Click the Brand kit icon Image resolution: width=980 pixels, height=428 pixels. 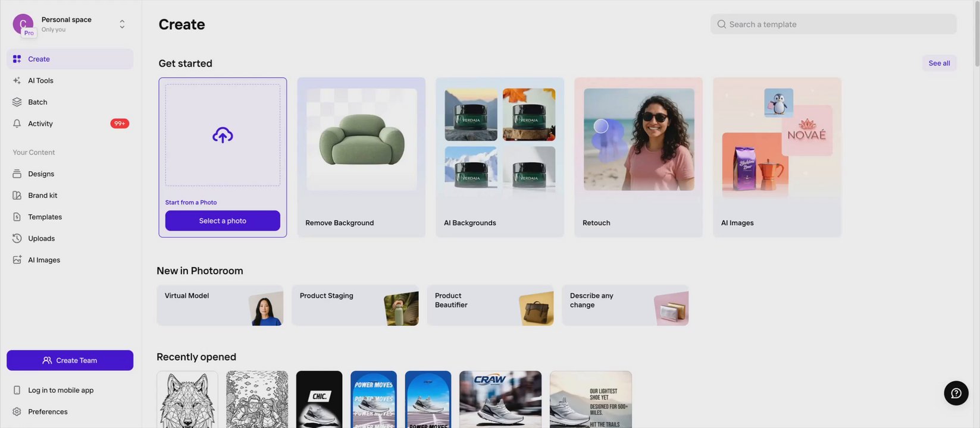coord(17,196)
